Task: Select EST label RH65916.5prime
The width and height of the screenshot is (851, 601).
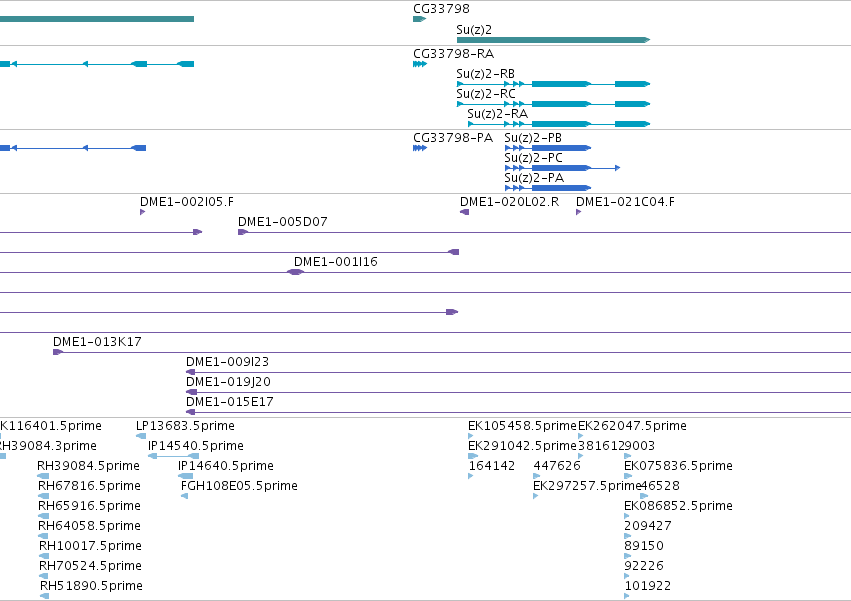Action: pos(90,507)
